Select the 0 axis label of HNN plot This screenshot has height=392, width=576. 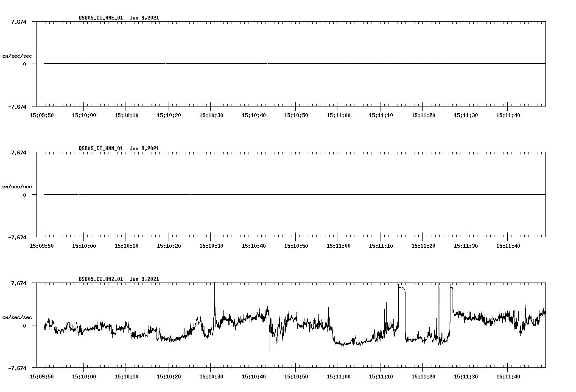(x=25, y=195)
